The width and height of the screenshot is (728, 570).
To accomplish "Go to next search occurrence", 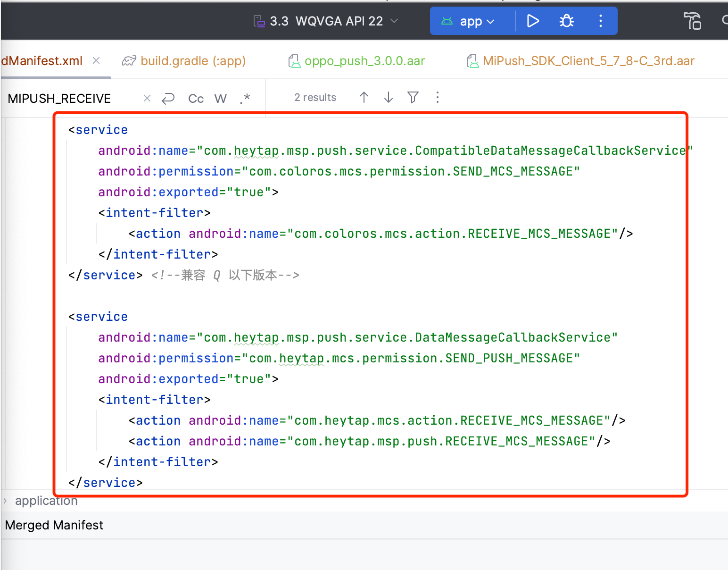I will [x=389, y=97].
